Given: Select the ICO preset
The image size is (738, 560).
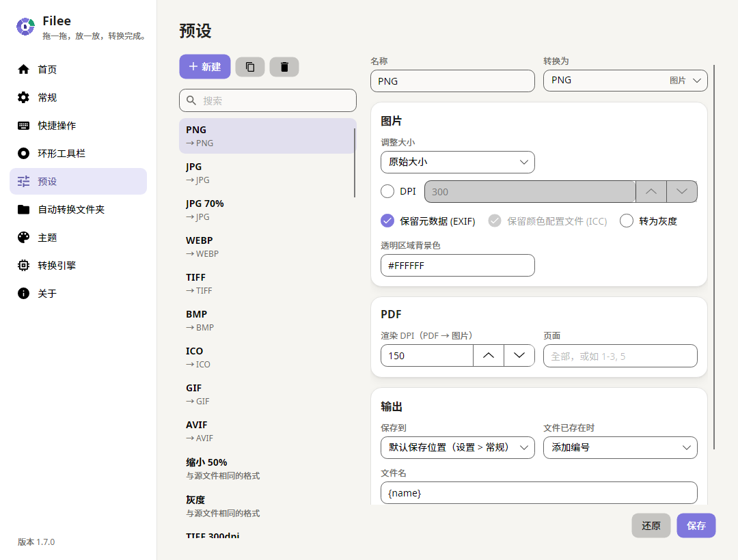Looking at the screenshot, I should 267,357.
